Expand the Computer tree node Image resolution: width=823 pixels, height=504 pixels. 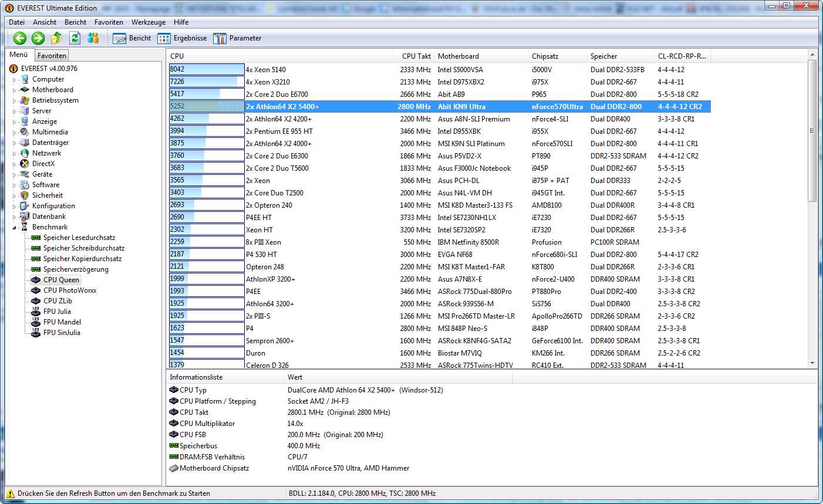click(x=15, y=79)
